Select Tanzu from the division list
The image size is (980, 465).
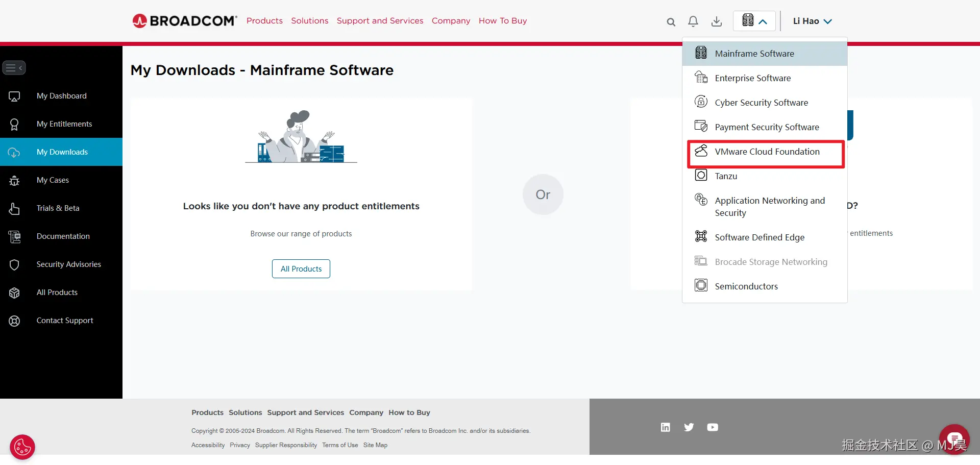coord(765,176)
